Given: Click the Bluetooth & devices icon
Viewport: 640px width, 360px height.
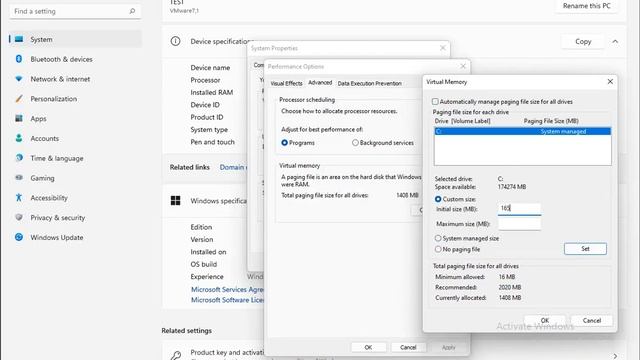Looking at the screenshot, I should (19, 59).
